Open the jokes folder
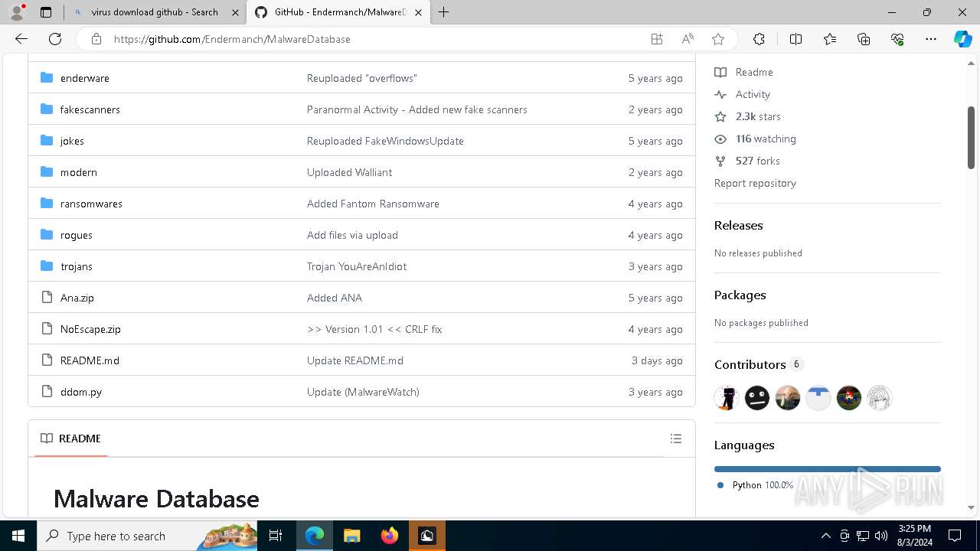The height and width of the screenshot is (551, 980). tap(72, 141)
